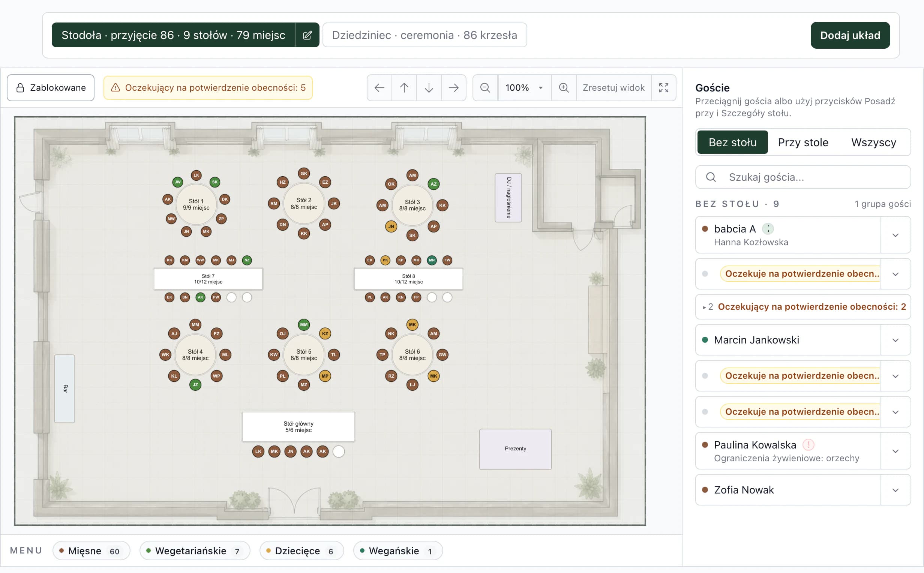Viewport: 924px width, 573px height.
Task: Toggle the Wegetariańskie menu filter
Action: click(195, 550)
